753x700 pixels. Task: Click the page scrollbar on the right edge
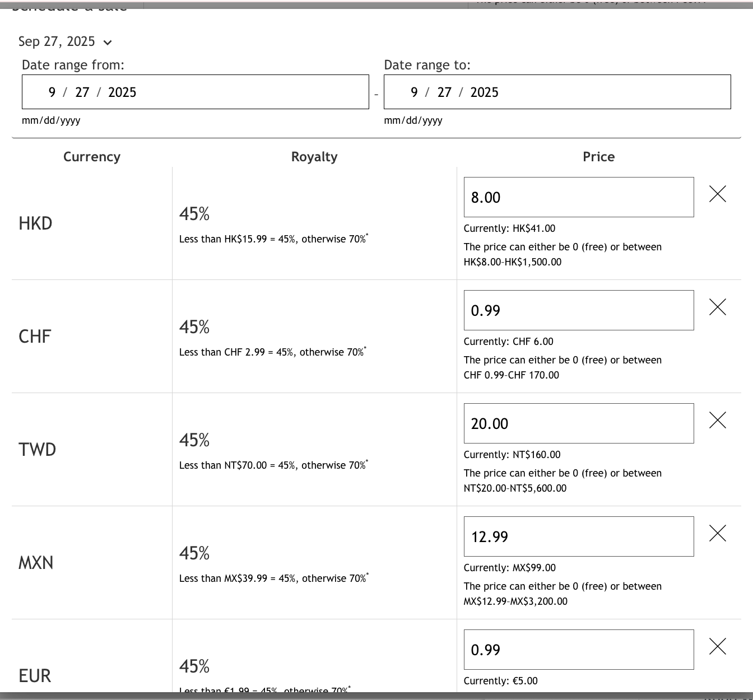click(750, 350)
